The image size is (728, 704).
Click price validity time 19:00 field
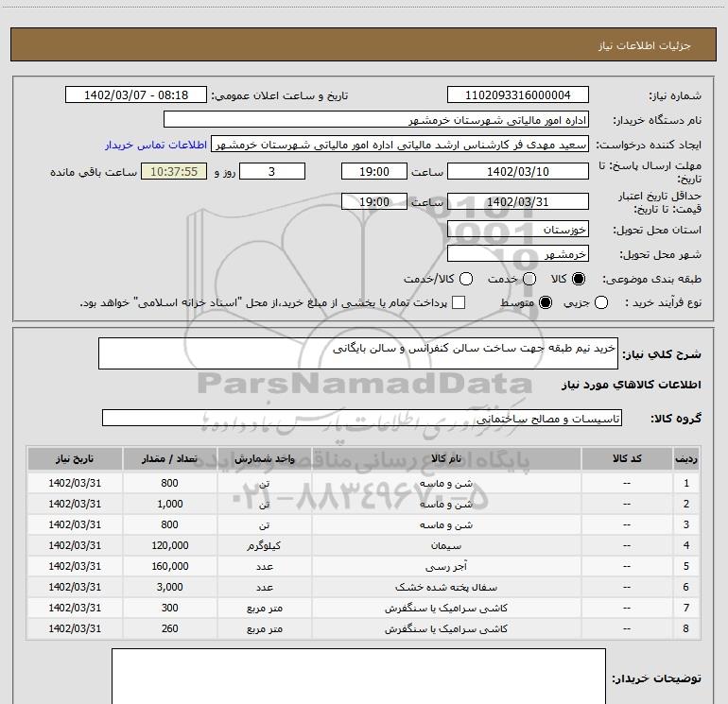(x=374, y=201)
